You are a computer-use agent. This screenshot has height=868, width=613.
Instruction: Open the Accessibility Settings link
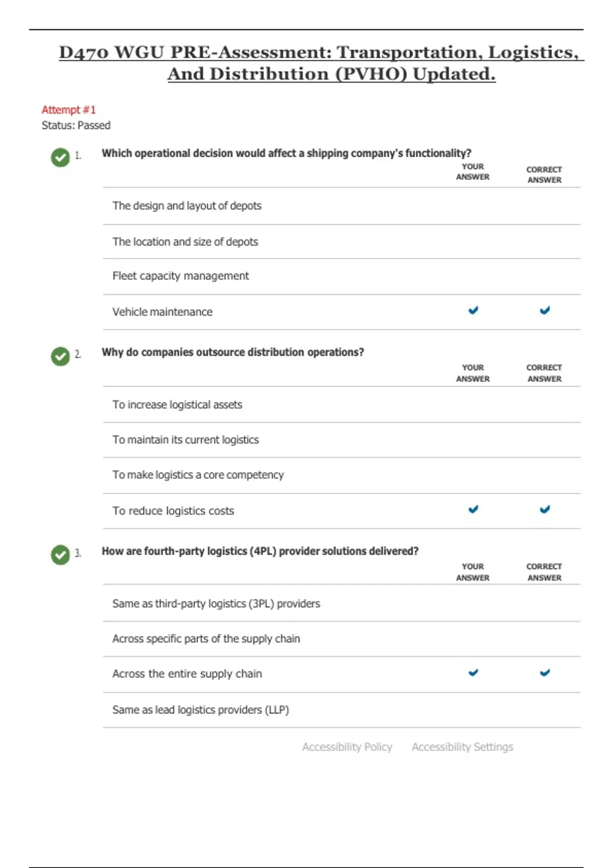click(x=462, y=747)
